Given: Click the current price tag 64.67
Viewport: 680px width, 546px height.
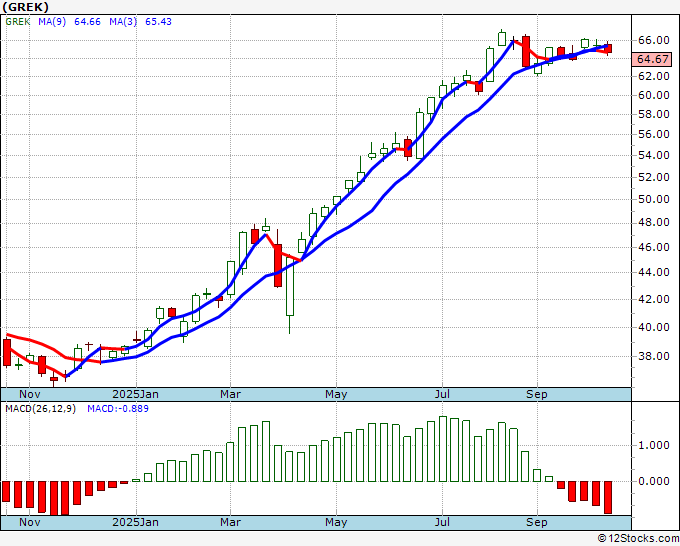Looking at the screenshot, I should coord(652,59).
